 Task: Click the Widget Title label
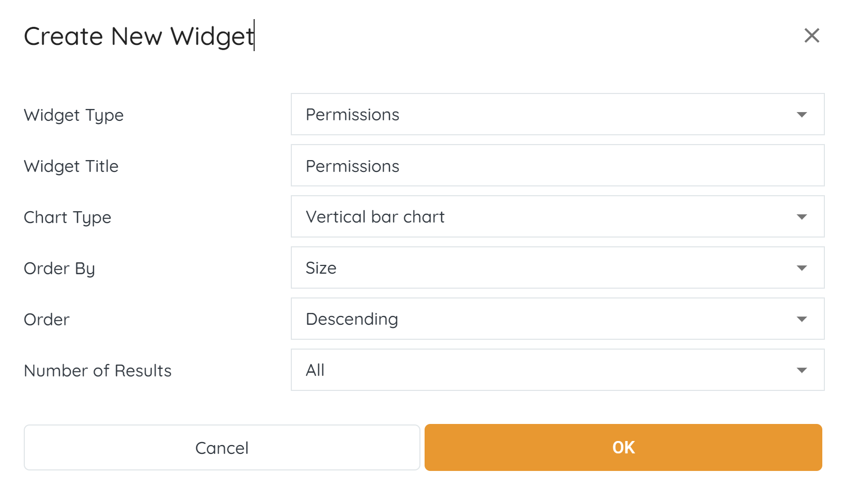[x=71, y=166]
